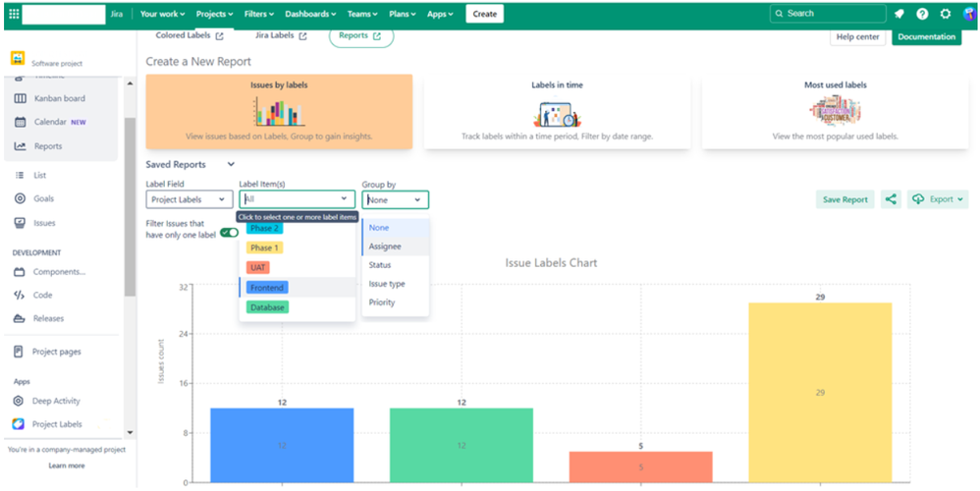Switch to the Jira Labels tab
Viewport: 980px width, 491px height.
click(x=281, y=35)
